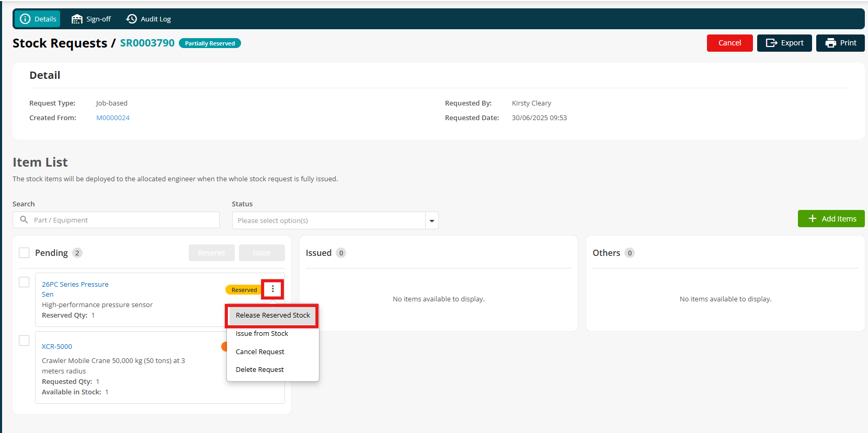This screenshot has width=868, height=433.
Task: Click the Issue button in Pending
Action: pyautogui.click(x=262, y=253)
